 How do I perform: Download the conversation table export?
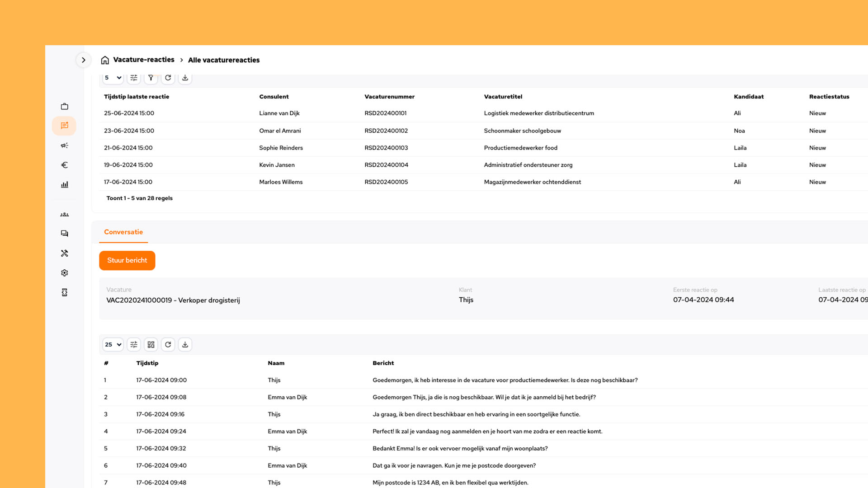(x=185, y=345)
